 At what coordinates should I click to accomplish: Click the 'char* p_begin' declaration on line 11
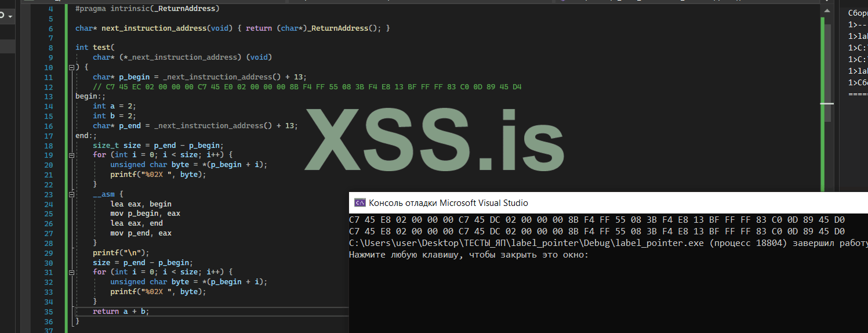[x=199, y=77]
